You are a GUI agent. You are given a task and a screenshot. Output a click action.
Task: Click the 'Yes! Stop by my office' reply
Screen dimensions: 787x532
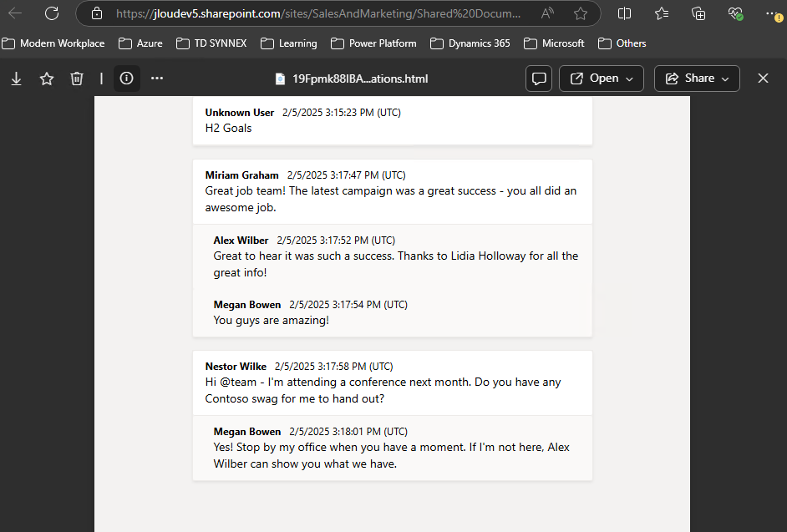392,455
